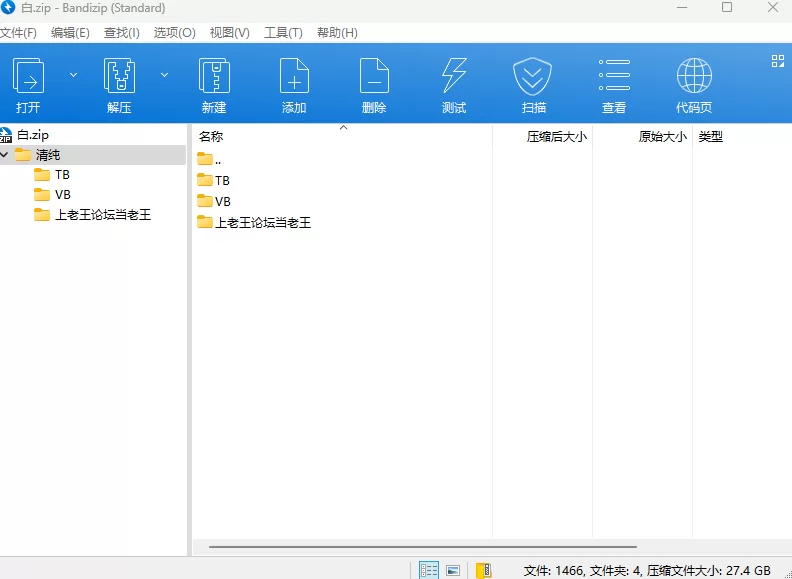The width and height of the screenshot is (792, 579).
Task: Click the status bar file count text
Action: pyautogui.click(x=647, y=571)
